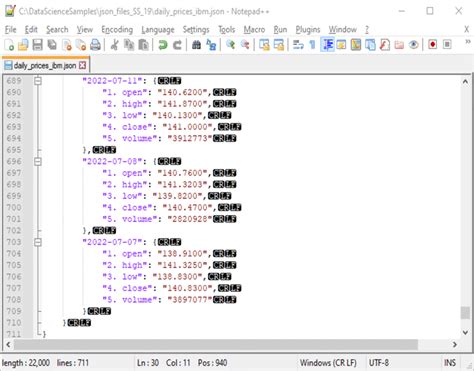Print the document via printer icon
The image size is (474, 371).
coord(95,45)
